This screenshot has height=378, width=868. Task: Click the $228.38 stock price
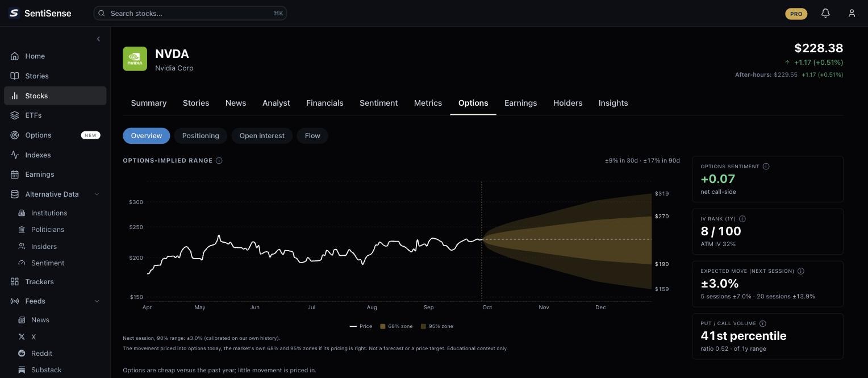tap(819, 48)
